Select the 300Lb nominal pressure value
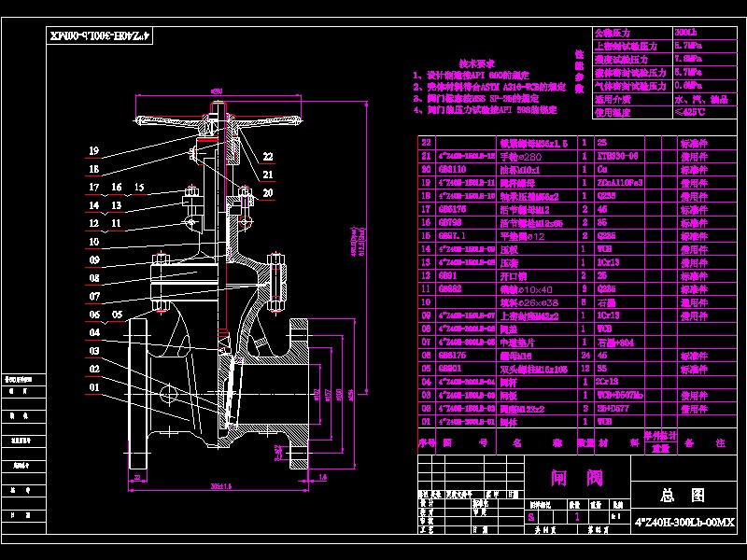This screenshot has height=560, width=747. pyautogui.click(x=686, y=32)
